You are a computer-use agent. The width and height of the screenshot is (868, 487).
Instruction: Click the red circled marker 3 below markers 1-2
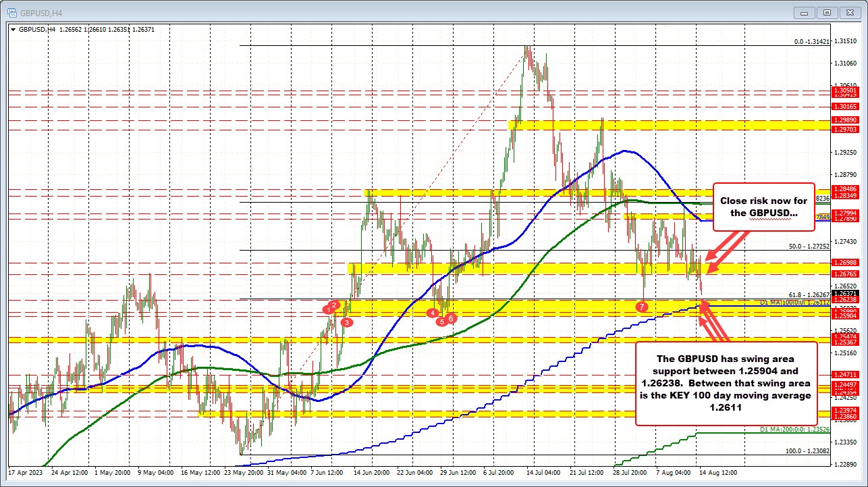tap(347, 323)
